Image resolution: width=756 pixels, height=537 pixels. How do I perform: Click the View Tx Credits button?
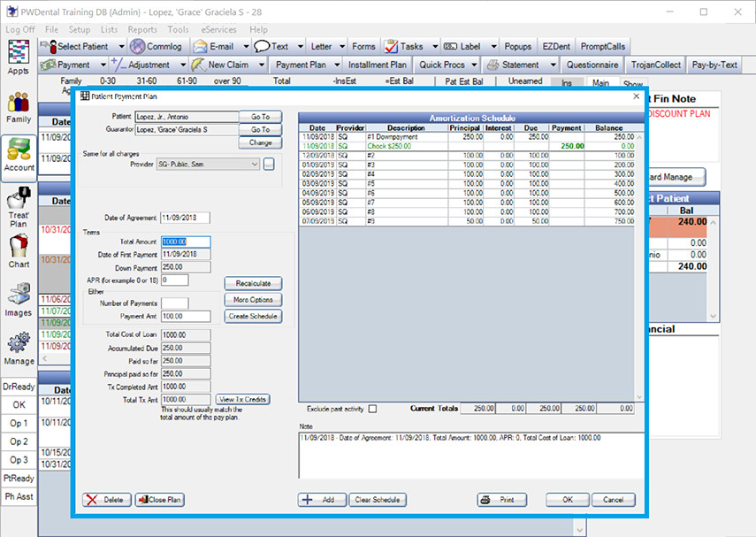coord(242,400)
